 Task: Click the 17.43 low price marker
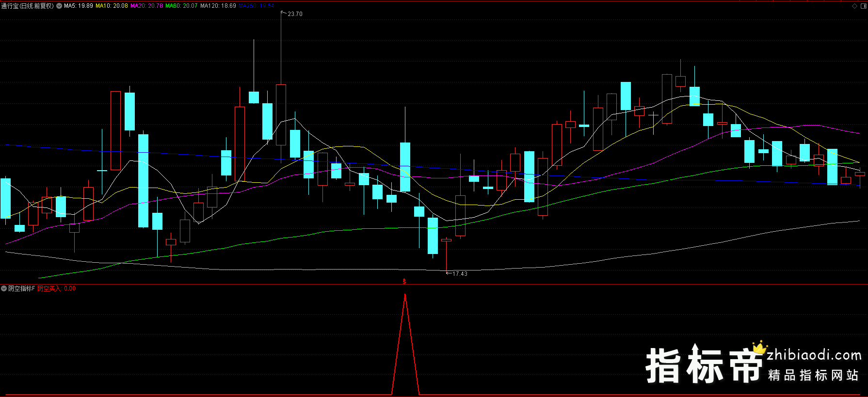pyautogui.click(x=460, y=274)
